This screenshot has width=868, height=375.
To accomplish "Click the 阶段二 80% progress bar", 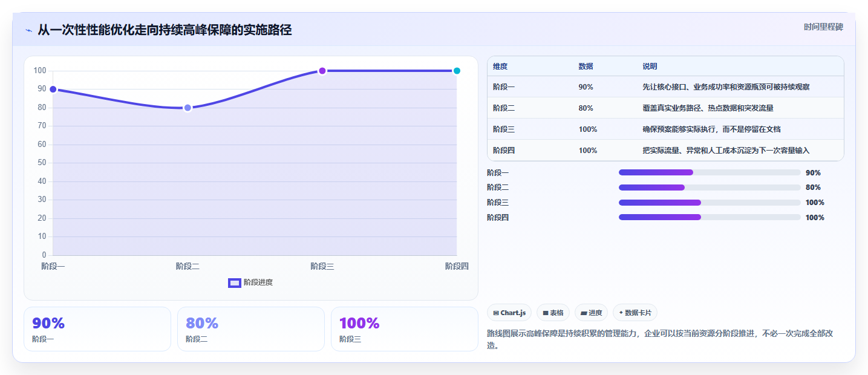I will (710, 187).
